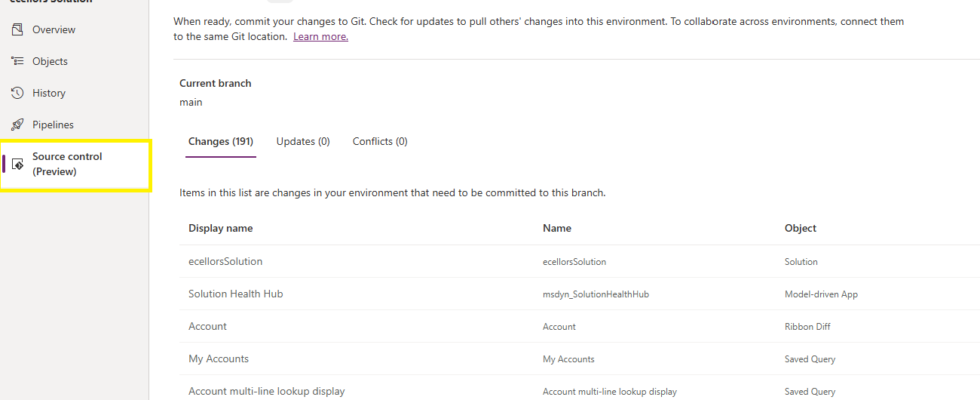Switch to the Updates (0) tab

pyautogui.click(x=303, y=141)
